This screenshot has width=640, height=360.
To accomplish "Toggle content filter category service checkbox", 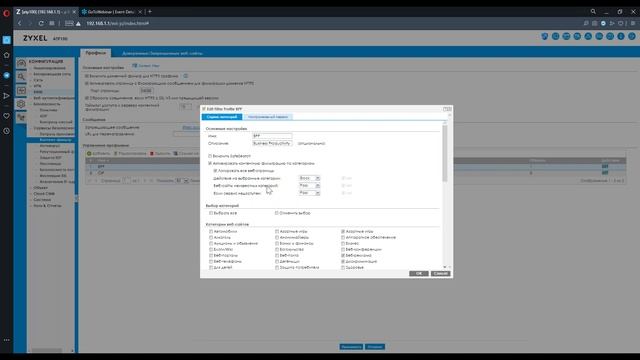I will [x=210, y=163].
